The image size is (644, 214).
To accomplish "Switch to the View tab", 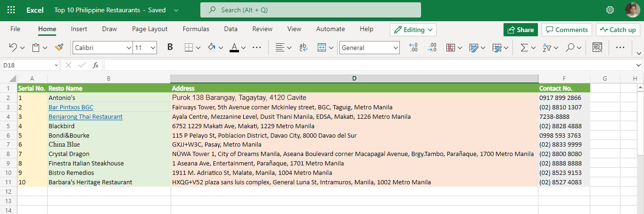I will pyautogui.click(x=294, y=29).
